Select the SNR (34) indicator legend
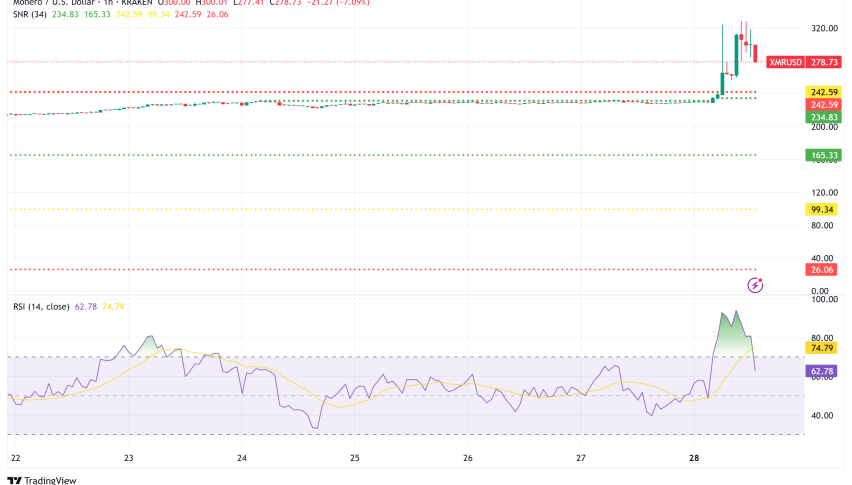The width and height of the screenshot is (852, 485). tap(30, 15)
